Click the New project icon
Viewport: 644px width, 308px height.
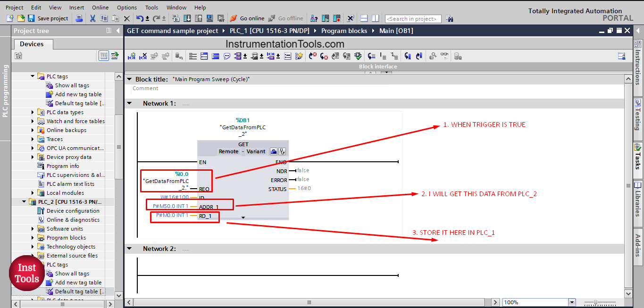pyautogui.click(x=10, y=18)
